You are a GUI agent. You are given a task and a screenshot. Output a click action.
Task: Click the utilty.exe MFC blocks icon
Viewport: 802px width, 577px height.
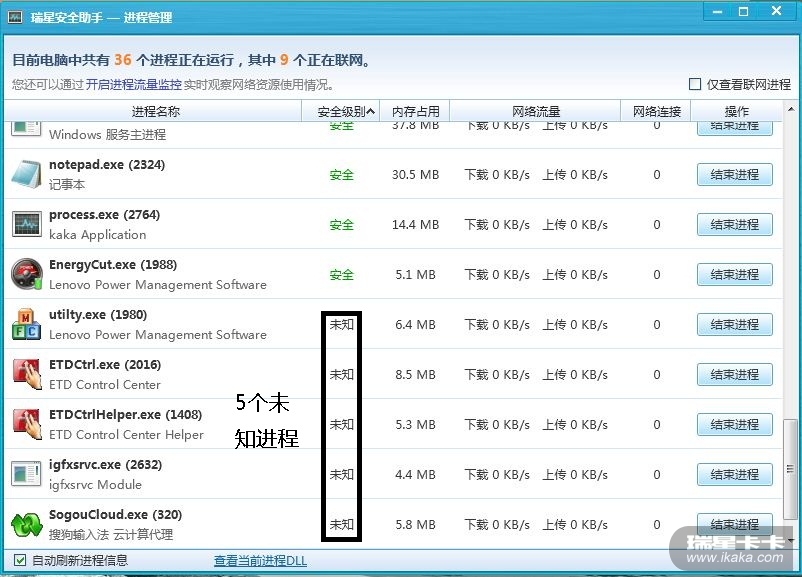click(x=26, y=324)
